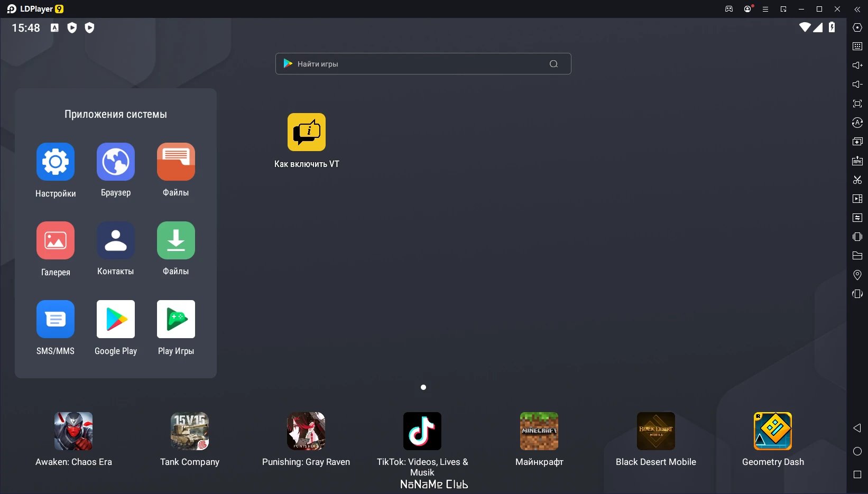
Task: Click the Приложения системы folder title
Action: 116,114
